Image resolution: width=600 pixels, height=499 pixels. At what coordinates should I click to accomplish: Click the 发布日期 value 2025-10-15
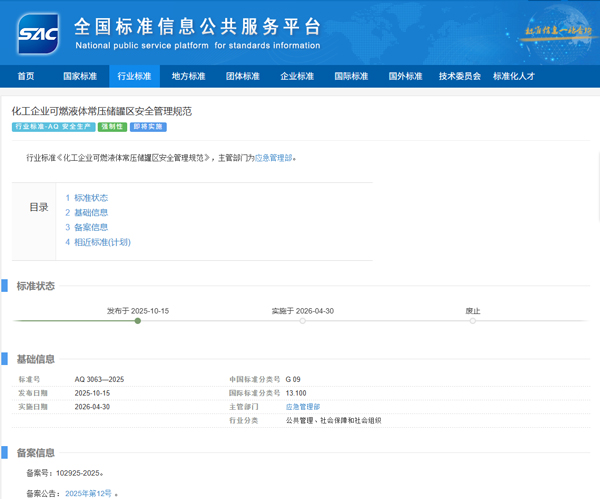tap(92, 393)
